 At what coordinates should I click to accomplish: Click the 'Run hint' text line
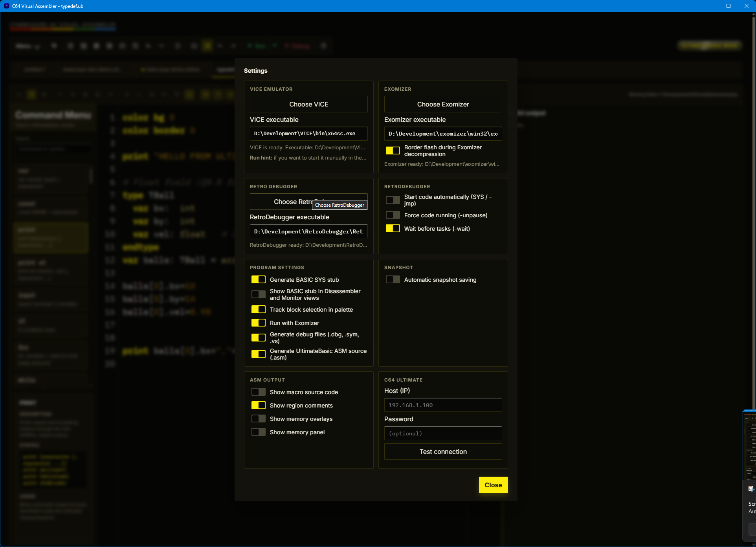click(x=308, y=158)
